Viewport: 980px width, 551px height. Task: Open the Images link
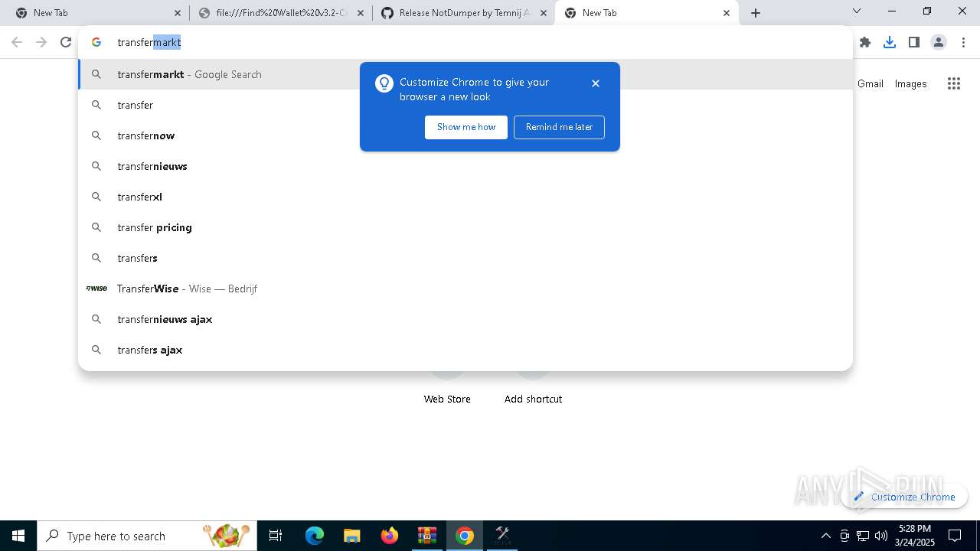911,83
